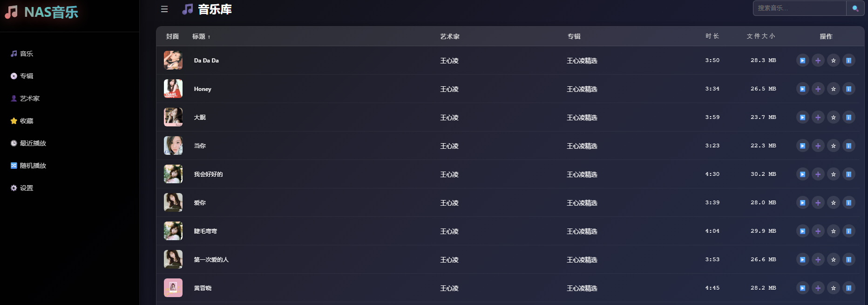Open 设置 settings in the sidebar
The height and width of the screenshot is (305, 868).
pyautogui.click(x=27, y=188)
